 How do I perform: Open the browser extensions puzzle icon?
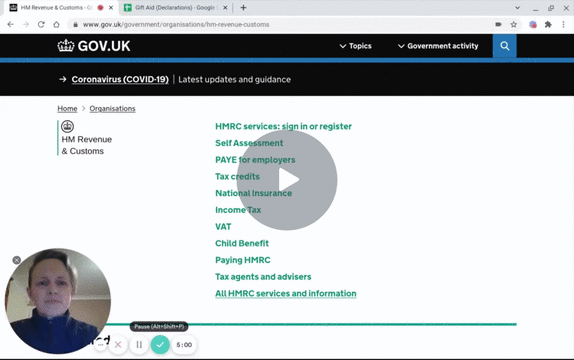[548, 25]
